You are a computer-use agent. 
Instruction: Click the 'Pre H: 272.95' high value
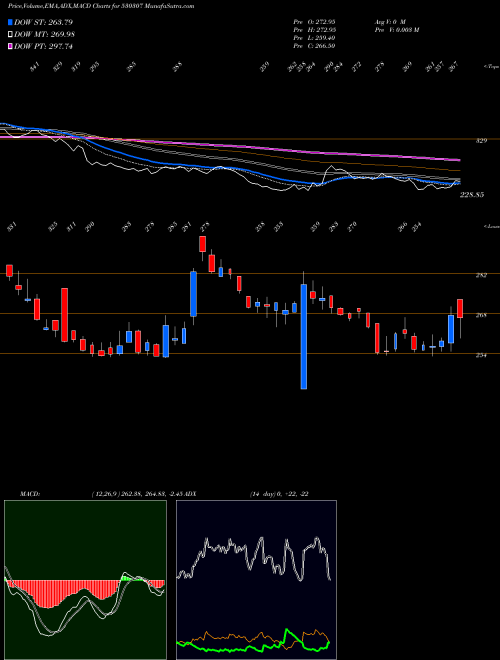pos(314,30)
